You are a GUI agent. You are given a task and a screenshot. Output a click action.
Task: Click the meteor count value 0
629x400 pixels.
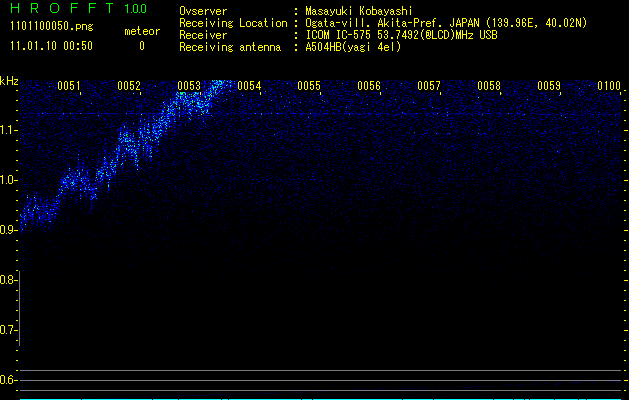(142, 46)
